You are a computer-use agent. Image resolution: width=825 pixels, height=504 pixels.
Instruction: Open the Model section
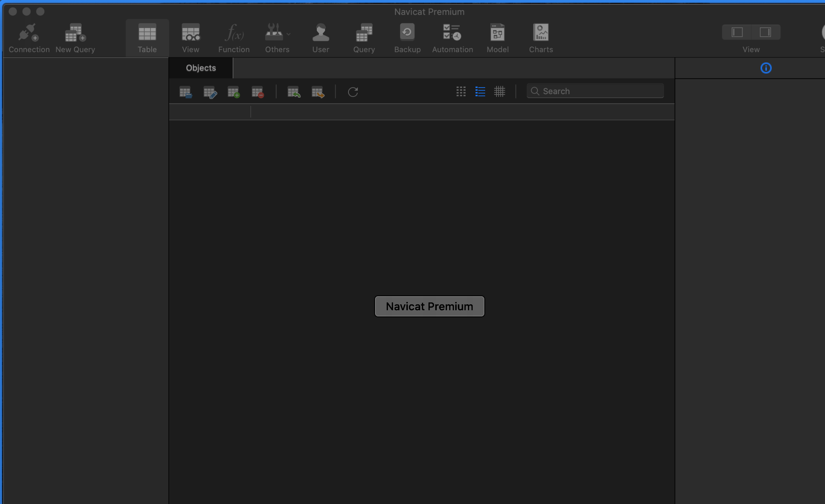[498, 38]
